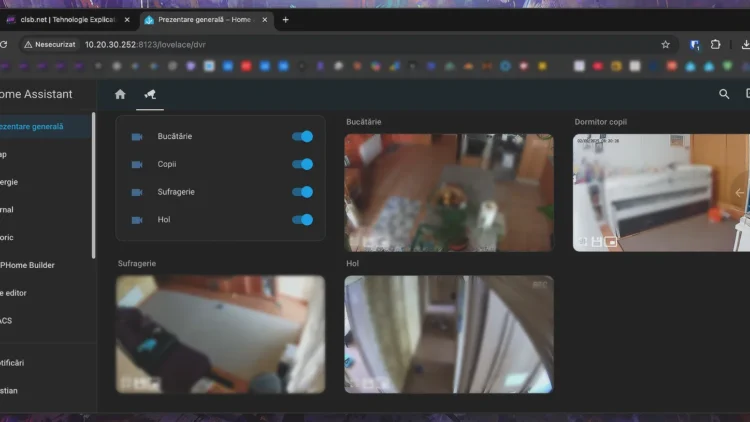Turn off the Bucătărie camera switch

pos(303,137)
